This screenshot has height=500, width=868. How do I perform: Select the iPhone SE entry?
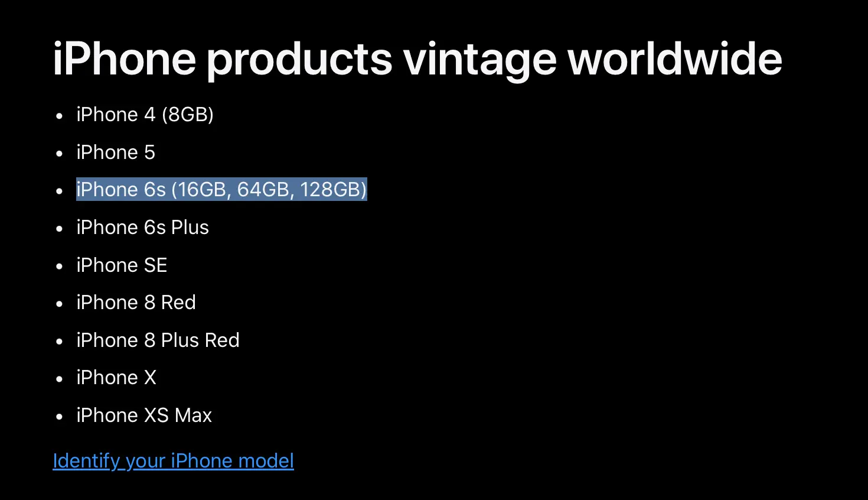pyautogui.click(x=122, y=265)
